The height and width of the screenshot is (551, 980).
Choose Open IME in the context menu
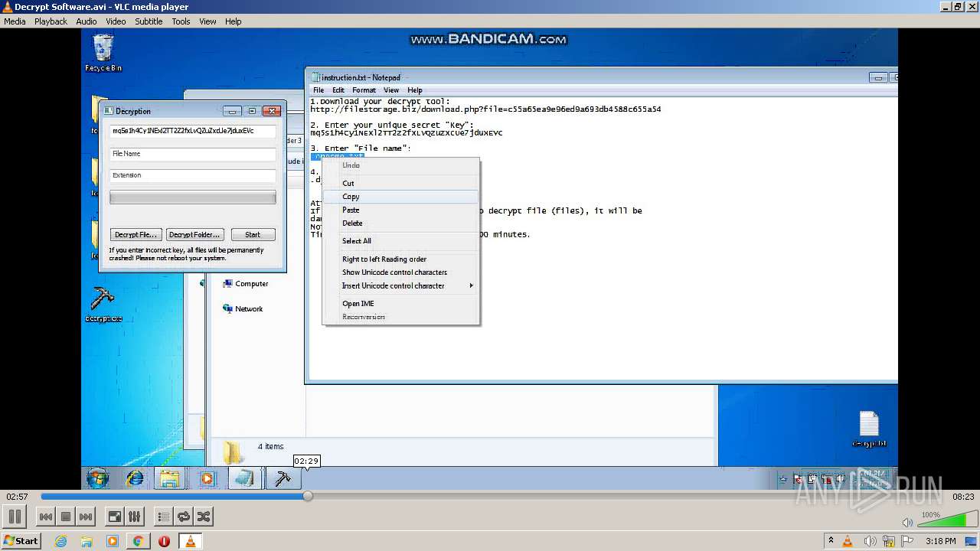tap(400, 304)
